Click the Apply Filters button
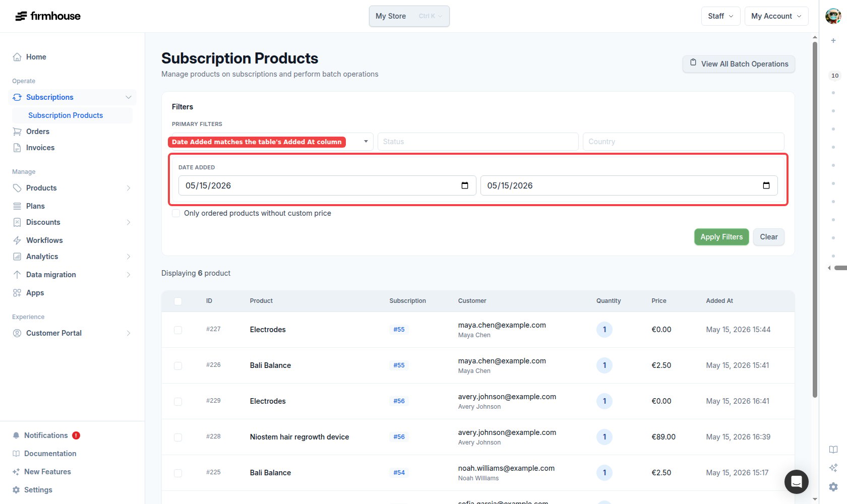Image resolution: width=847 pixels, height=504 pixels. pos(721,237)
